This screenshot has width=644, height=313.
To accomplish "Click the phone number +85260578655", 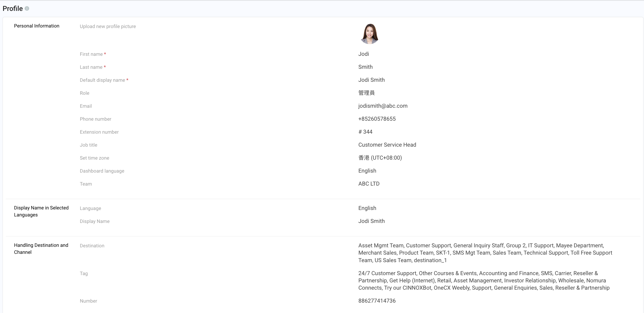I will point(377,119).
